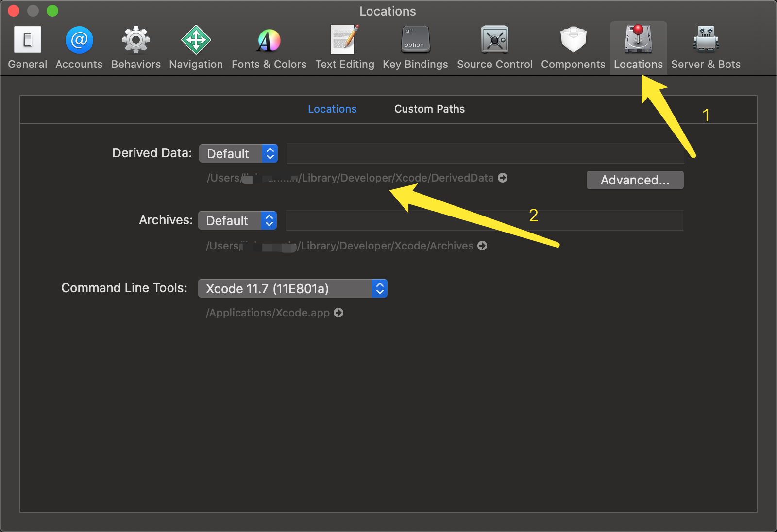This screenshot has height=532, width=777.
Task: Open the Archives location dropdown
Action: (x=237, y=220)
